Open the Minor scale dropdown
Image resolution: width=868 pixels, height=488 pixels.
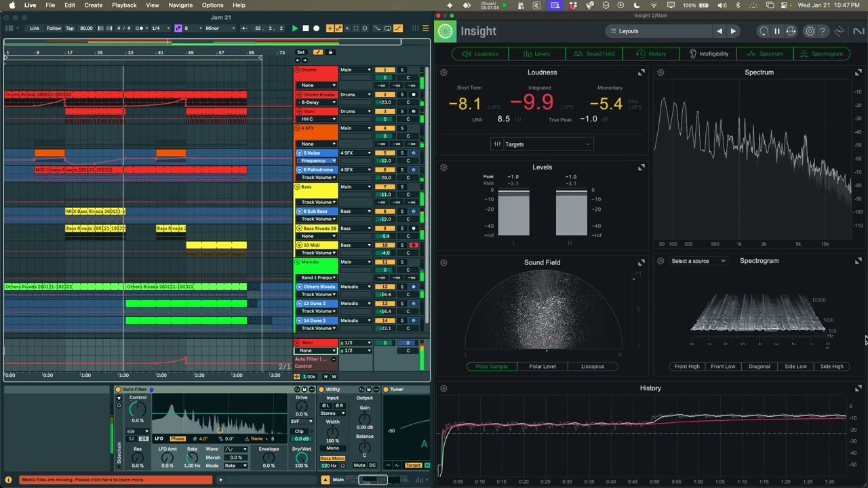[220, 28]
